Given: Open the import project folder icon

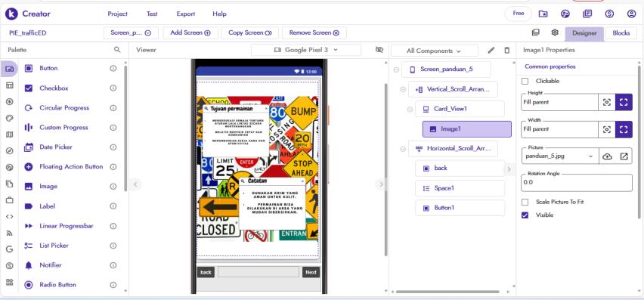Looking at the screenshot, I should pyautogui.click(x=543, y=14).
